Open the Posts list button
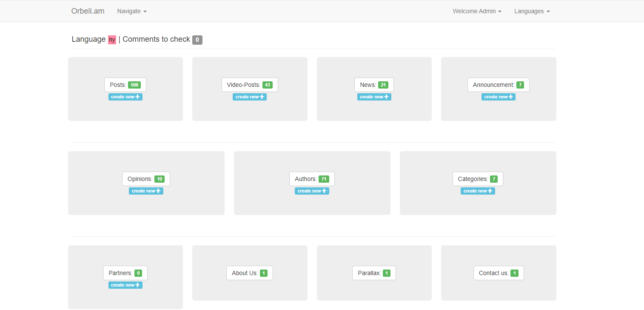The height and width of the screenshot is (310, 644). [125, 85]
